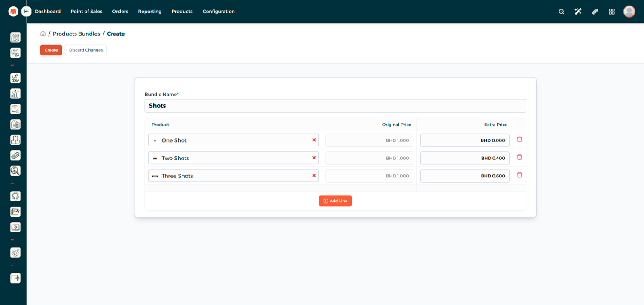Click the settings gear icon in sidebar

(15, 253)
